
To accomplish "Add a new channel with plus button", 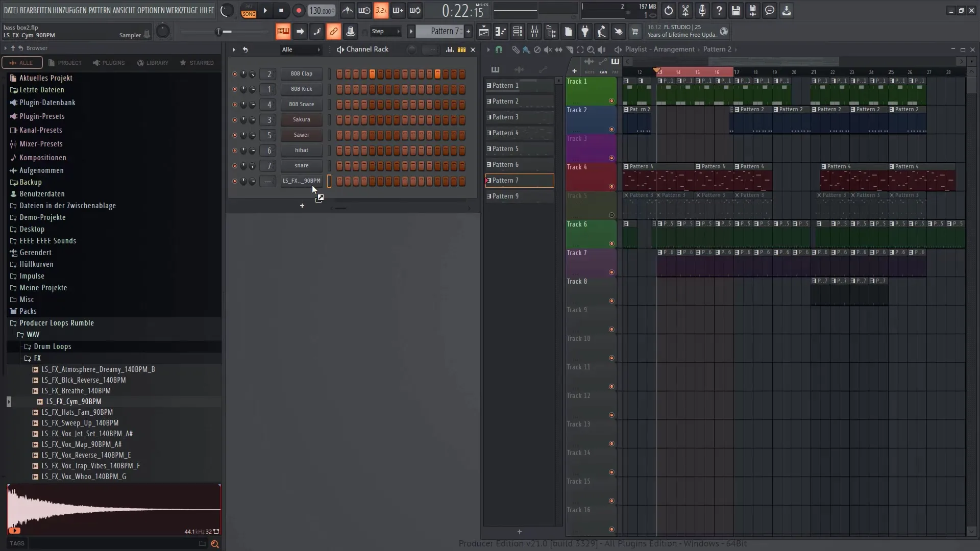I will (x=302, y=206).
